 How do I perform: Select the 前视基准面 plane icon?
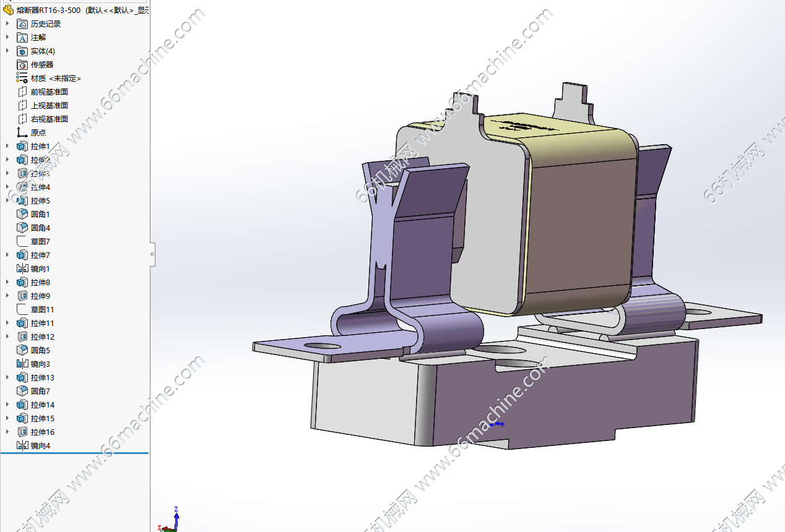(x=22, y=92)
